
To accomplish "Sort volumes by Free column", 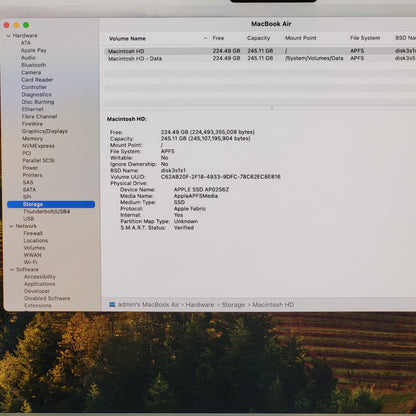I will point(218,38).
